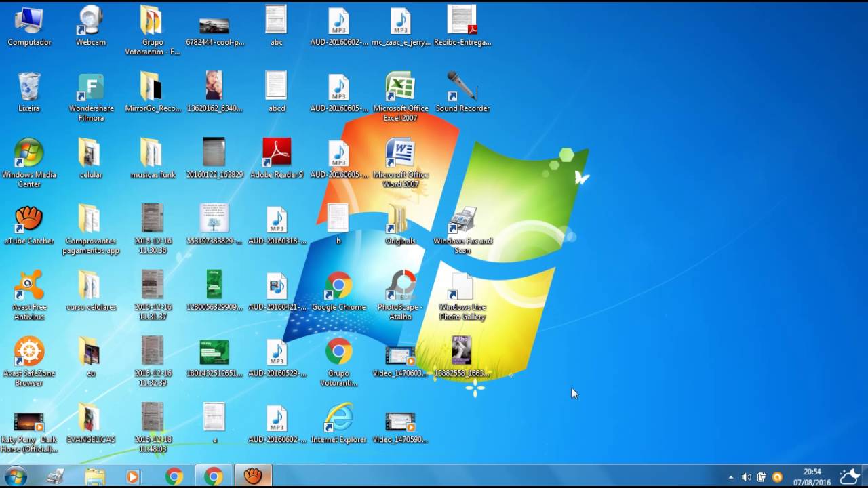Select the 2015-12-18 11.48.03 image
Viewport: 868px width, 488px height.
click(x=153, y=428)
